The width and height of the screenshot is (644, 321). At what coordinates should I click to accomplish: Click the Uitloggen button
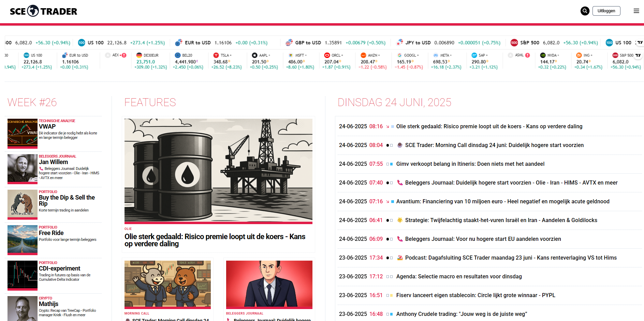pos(606,11)
